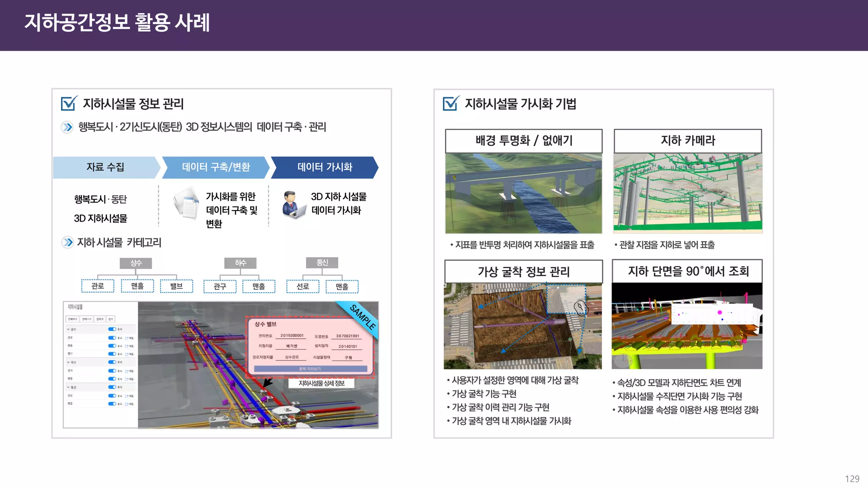This screenshot has width=868, height=488.
Task: Open the virtual excavation aerial image
Action: [523, 326]
